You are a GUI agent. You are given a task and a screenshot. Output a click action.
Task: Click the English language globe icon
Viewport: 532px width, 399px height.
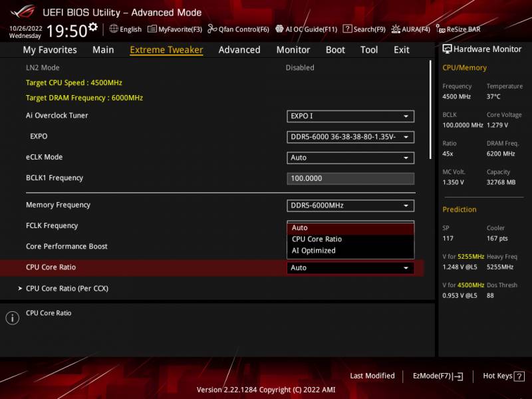click(114, 29)
